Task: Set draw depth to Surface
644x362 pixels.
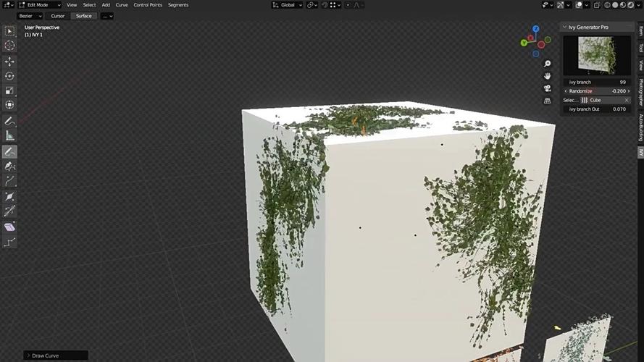Action: pos(84,16)
